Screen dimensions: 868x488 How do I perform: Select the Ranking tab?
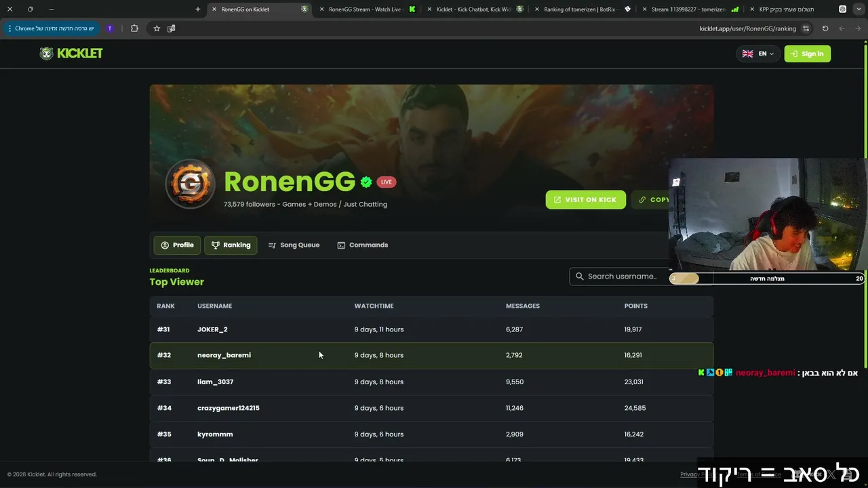[x=231, y=245]
